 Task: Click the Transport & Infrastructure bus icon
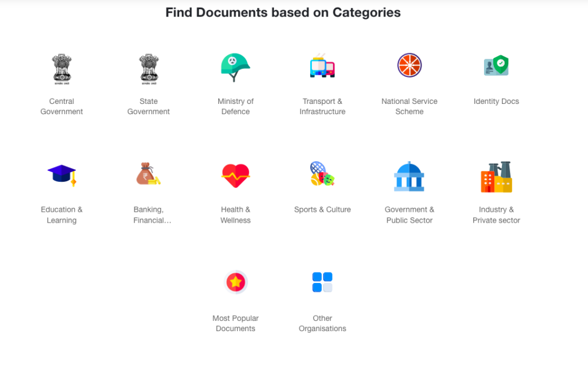pos(322,67)
